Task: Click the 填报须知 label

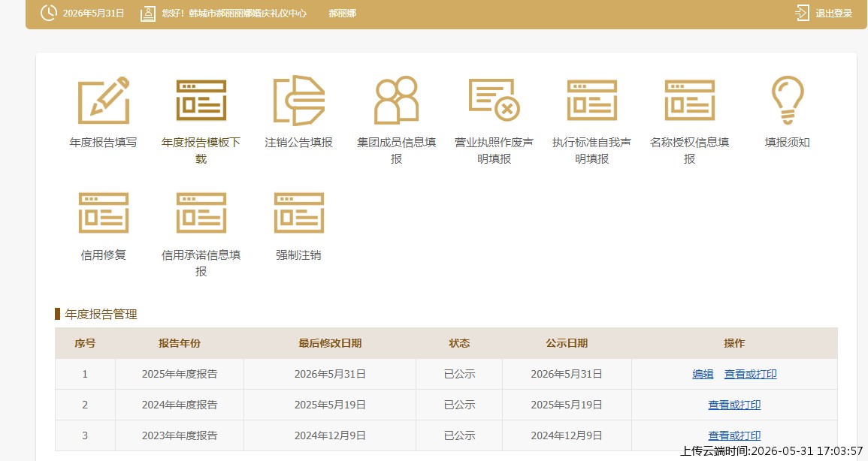Action: coord(787,143)
